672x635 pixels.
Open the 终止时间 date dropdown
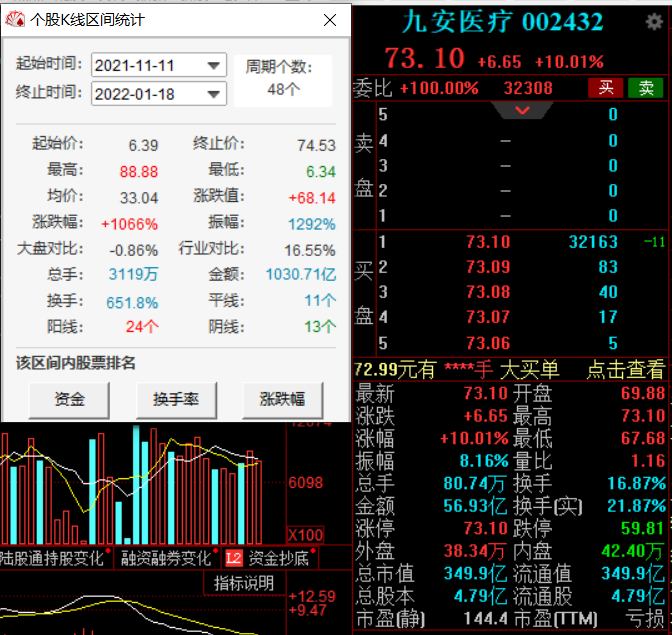tap(214, 94)
